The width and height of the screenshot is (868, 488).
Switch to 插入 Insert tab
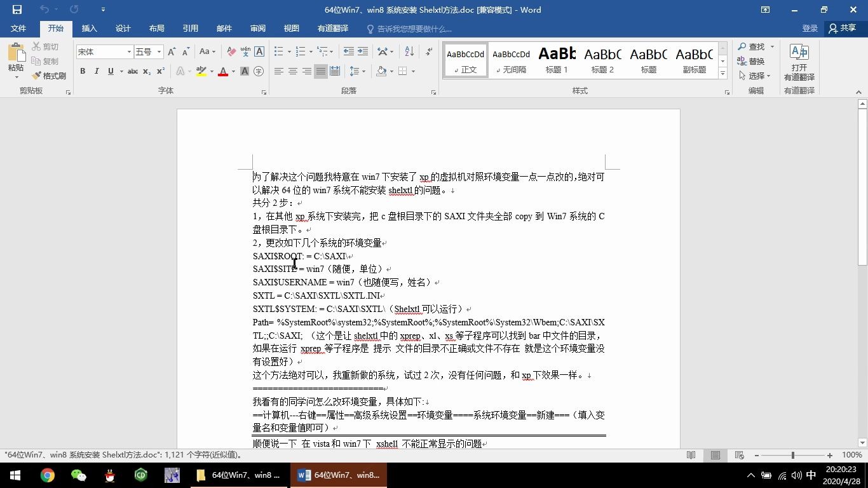(90, 29)
